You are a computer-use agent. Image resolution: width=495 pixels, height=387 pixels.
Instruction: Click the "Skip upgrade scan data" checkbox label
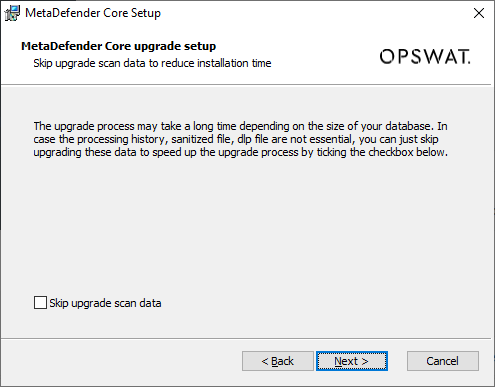[x=105, y=303]
